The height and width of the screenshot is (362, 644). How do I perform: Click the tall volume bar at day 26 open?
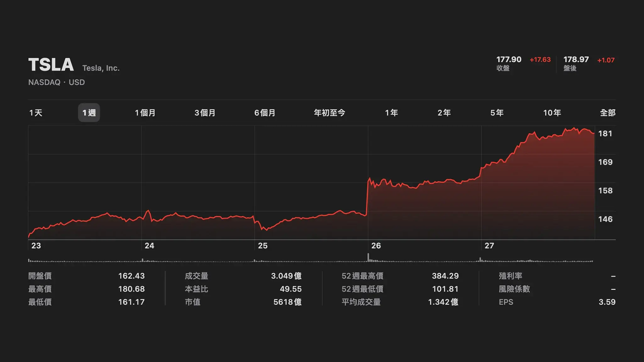[x=368, y=257]
